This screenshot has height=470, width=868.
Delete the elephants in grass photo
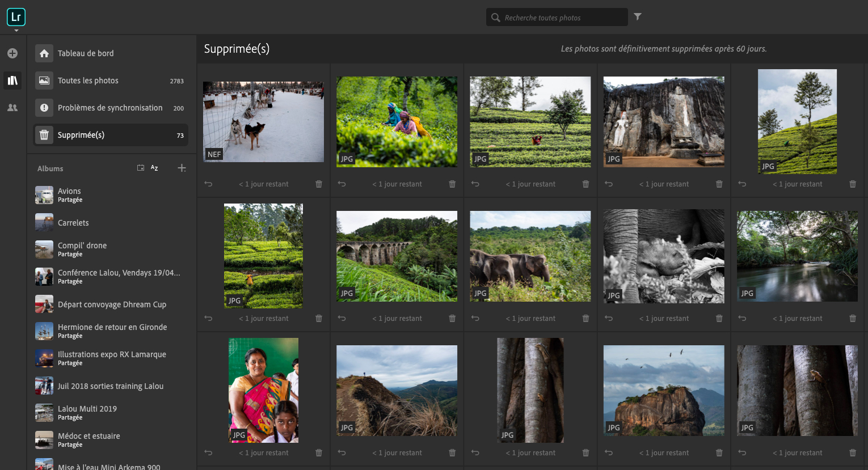coord(586,318)
